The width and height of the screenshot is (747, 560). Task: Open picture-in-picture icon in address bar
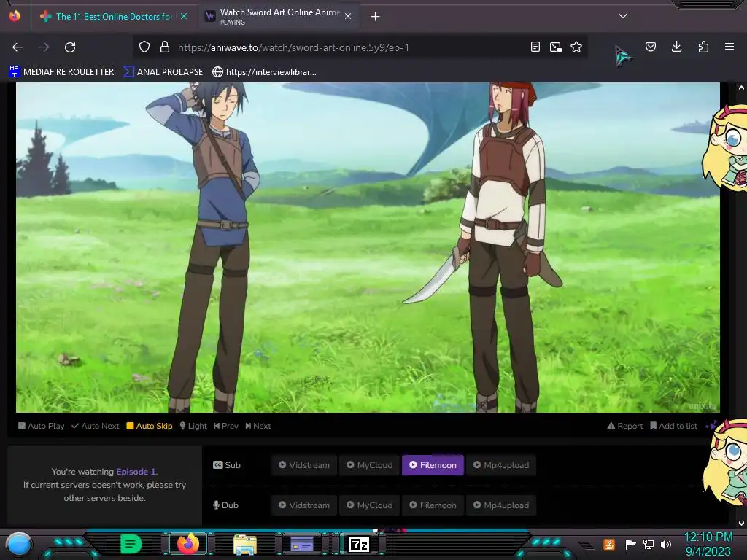(555, 47)
